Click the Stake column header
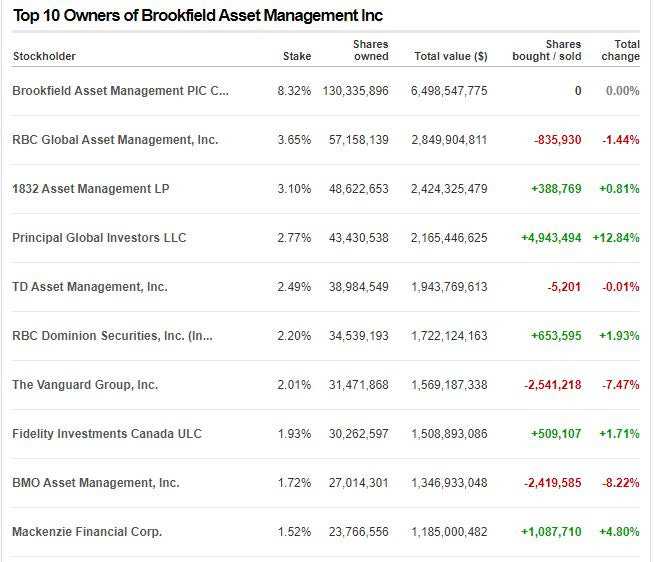The width and height of the screenshot is (654, 562). click(x=297, y=56)
